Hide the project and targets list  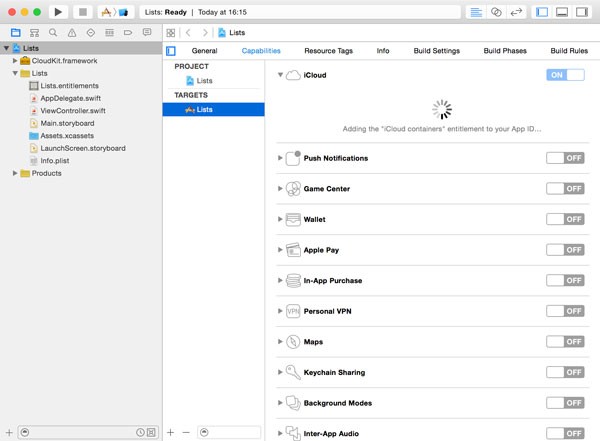pyautogui.click(x=171, y=51)
